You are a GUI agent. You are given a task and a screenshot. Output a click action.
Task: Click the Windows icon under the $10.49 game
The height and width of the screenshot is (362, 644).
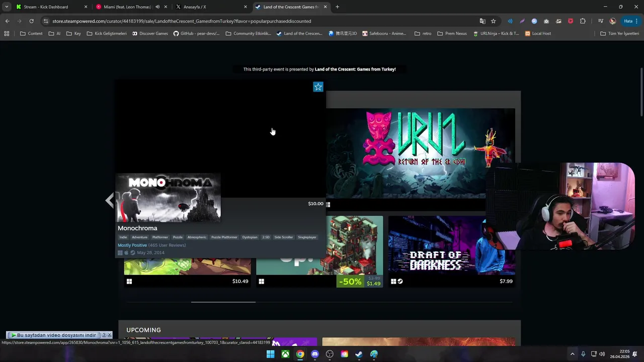tap(129, 282)
